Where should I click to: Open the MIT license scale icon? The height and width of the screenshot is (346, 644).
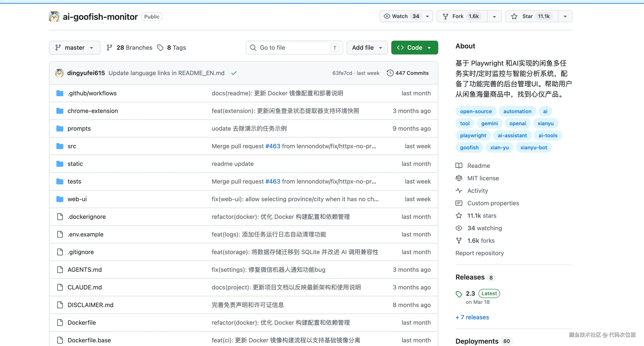pyautogui.click(x=459, y=178)
